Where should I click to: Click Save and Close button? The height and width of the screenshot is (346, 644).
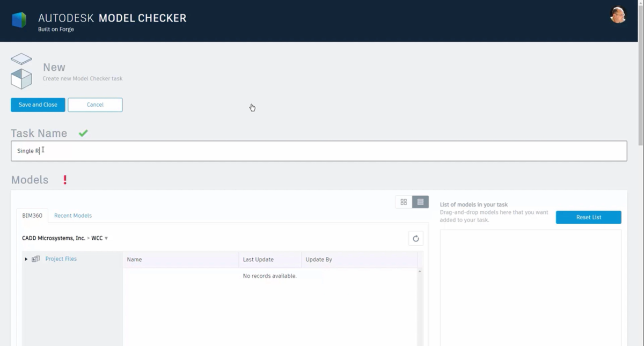coord(38,105)
